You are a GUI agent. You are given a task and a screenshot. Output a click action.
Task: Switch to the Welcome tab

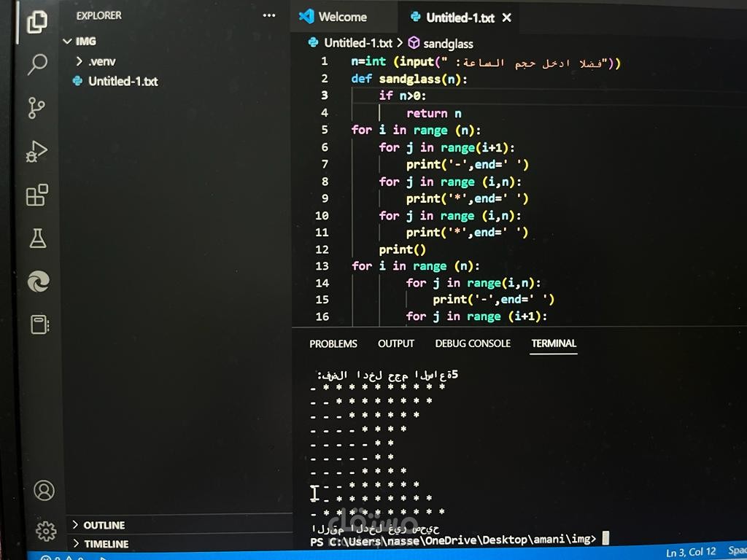pyautogui.click(x=333, y=17)
